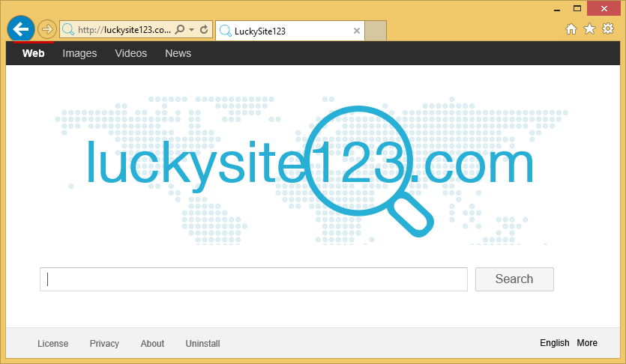This screenshot has height=364, width=626.
Task: Click the Forward navigation arrow
Action: (x=47, y=30)
